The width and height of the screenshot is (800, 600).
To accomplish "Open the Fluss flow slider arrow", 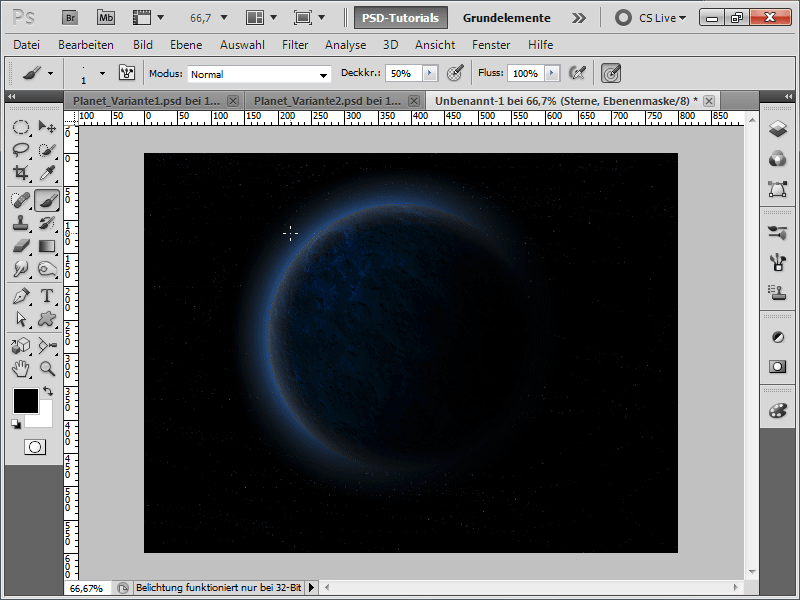I will pyautogui.click(x=552, y=73).
